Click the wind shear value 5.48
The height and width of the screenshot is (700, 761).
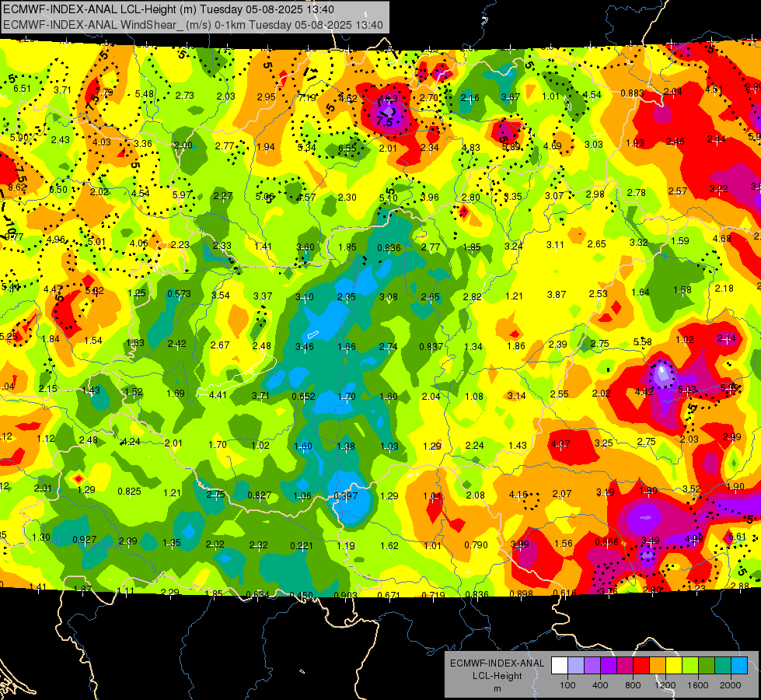[145, 94]
